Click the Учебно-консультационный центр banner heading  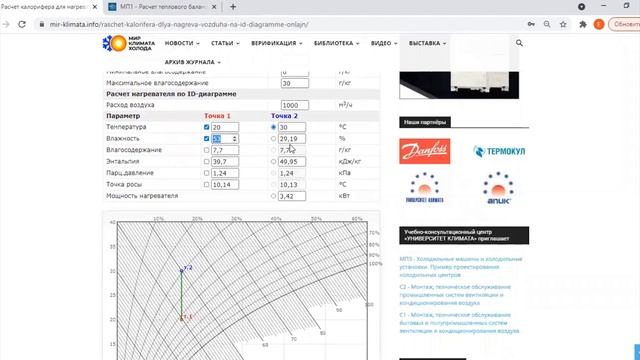(464, 236)
